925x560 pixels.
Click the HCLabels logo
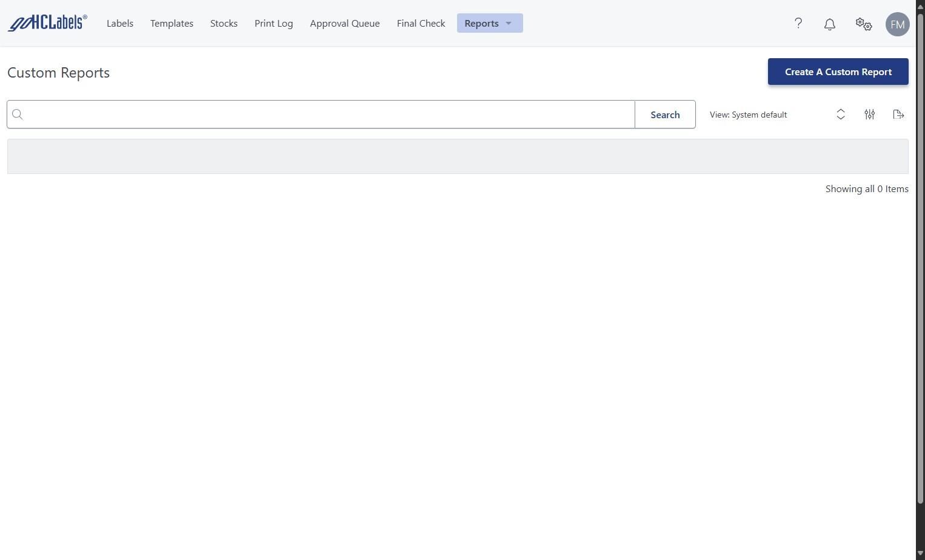click(x=47, y=23)
